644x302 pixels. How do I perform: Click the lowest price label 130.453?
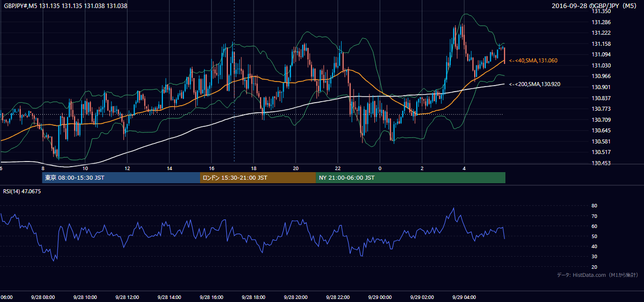pyautogui.click(x=602, y=163)
